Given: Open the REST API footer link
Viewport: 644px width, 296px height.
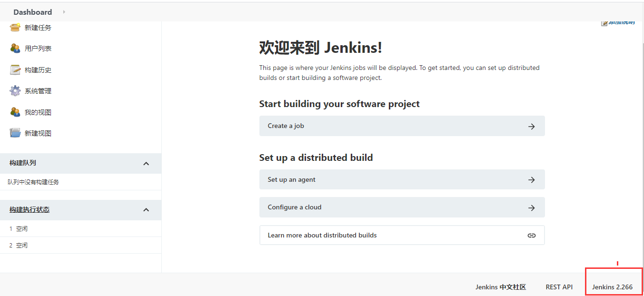Looking at the screenshot, I should tap(559, 287).
